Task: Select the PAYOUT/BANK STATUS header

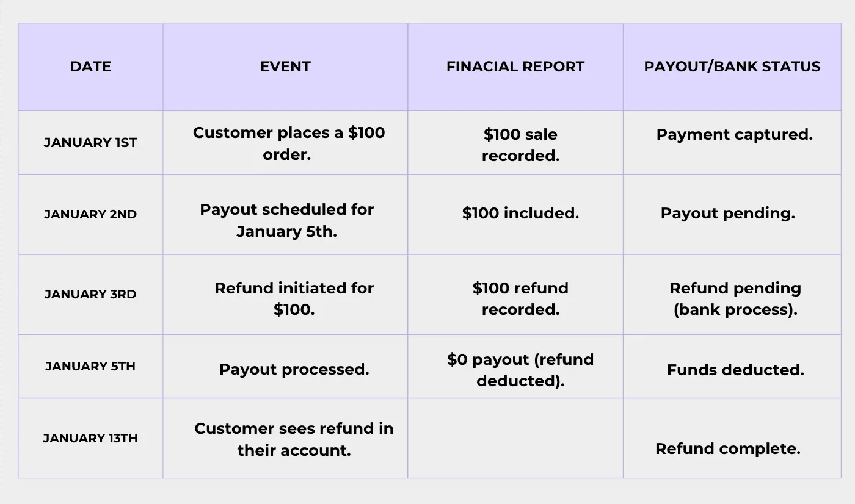Action: click(x=732, y=67)
